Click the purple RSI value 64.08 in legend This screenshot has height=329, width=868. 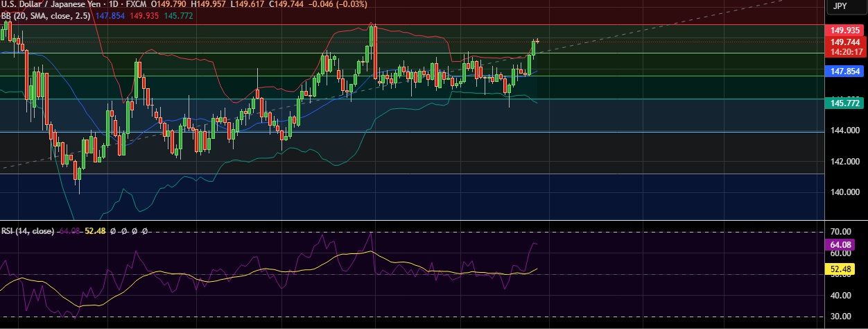click(69, 231)
